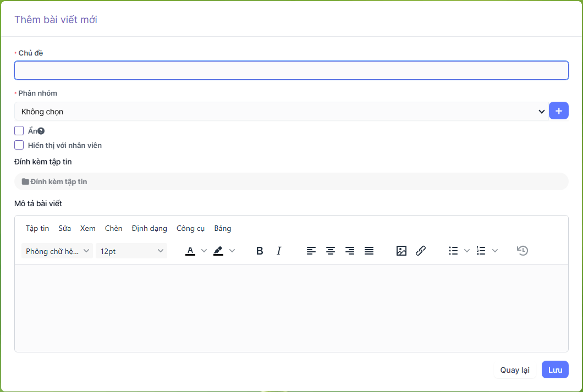Click the Chủ đề input field

coord(291,70)
